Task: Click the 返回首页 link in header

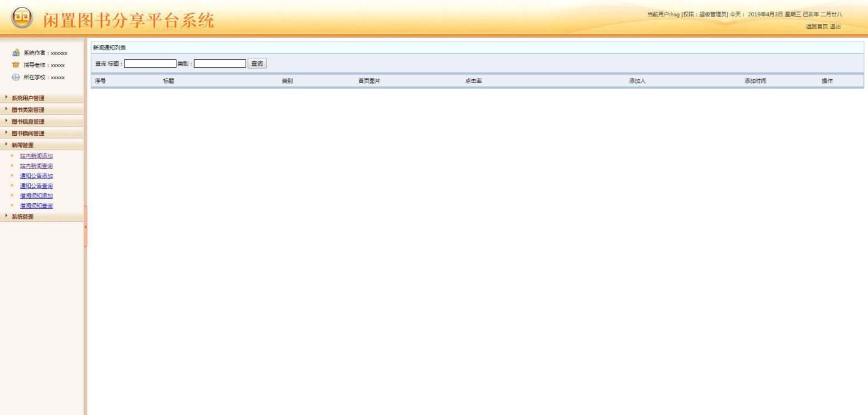Action: [x=816, y=26]
